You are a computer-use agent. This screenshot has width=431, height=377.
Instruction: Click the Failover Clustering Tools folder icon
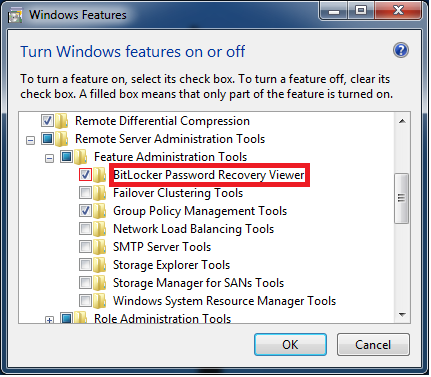(100, 193)
